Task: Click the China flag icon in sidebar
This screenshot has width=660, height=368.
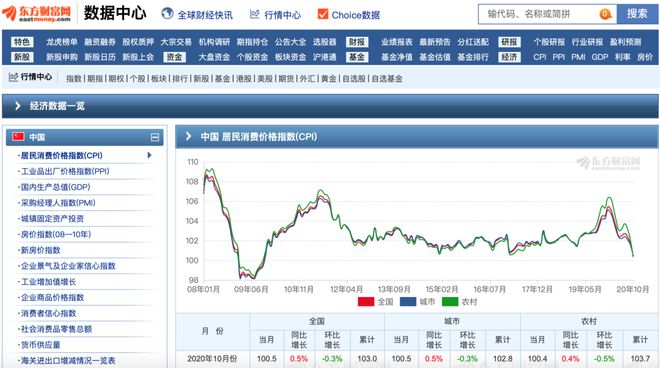Action: (x=18, y=137)
